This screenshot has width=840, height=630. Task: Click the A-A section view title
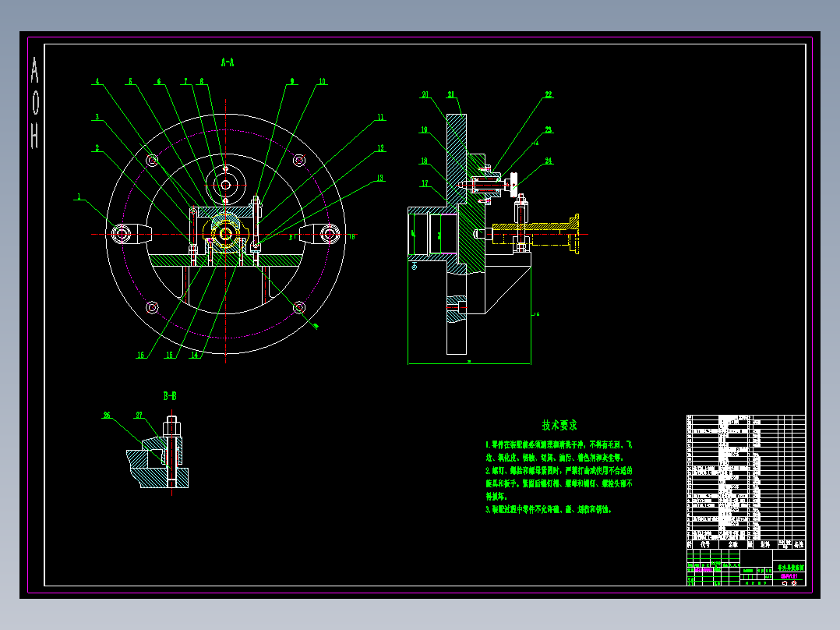[x=228, y=62]
